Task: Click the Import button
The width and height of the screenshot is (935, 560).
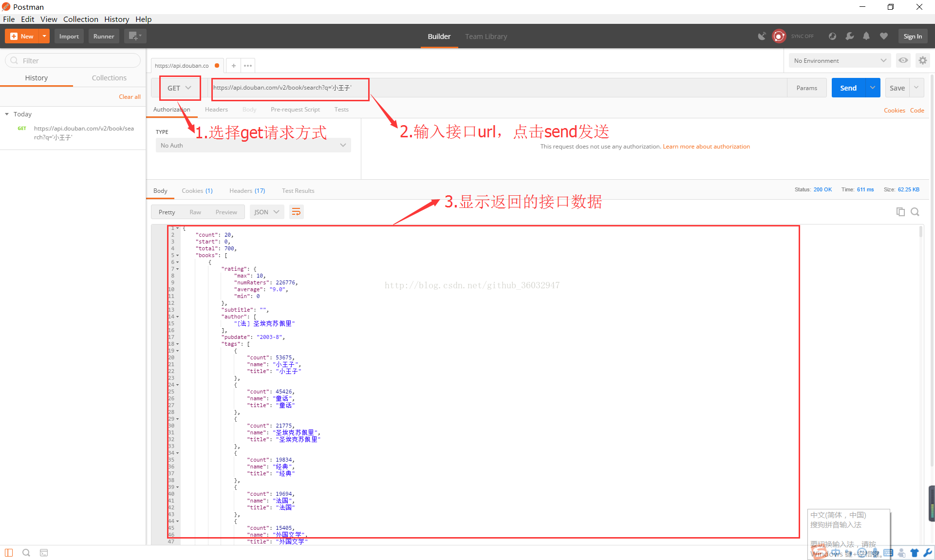Action: 69,37
